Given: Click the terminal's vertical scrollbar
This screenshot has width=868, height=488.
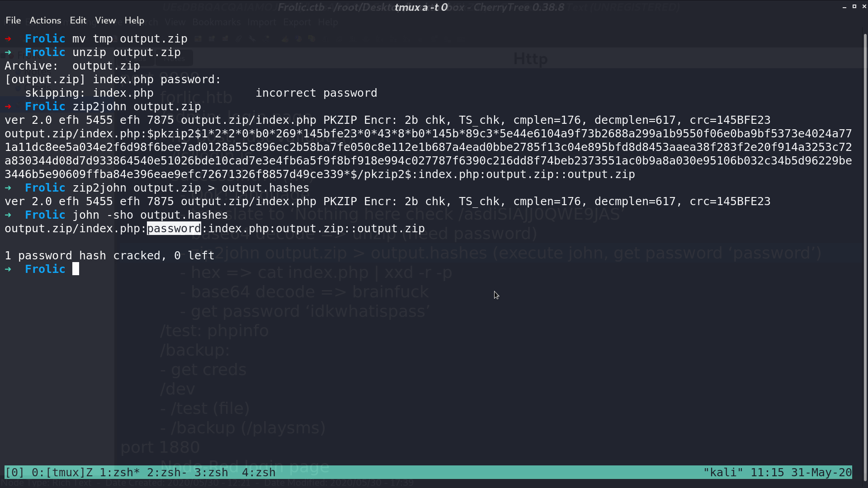Looking at the screenshot, I should click(x=865, y=258).
